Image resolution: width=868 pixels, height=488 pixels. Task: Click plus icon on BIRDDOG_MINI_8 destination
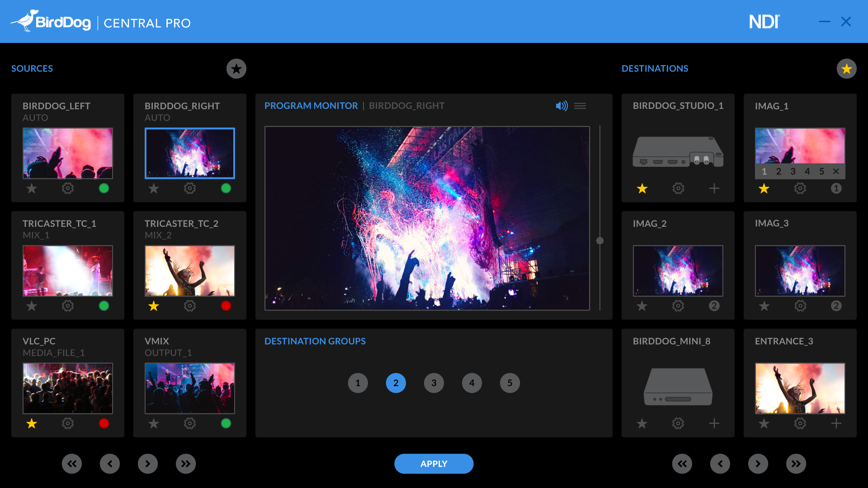pyautogui.click(x=714, y=423)
